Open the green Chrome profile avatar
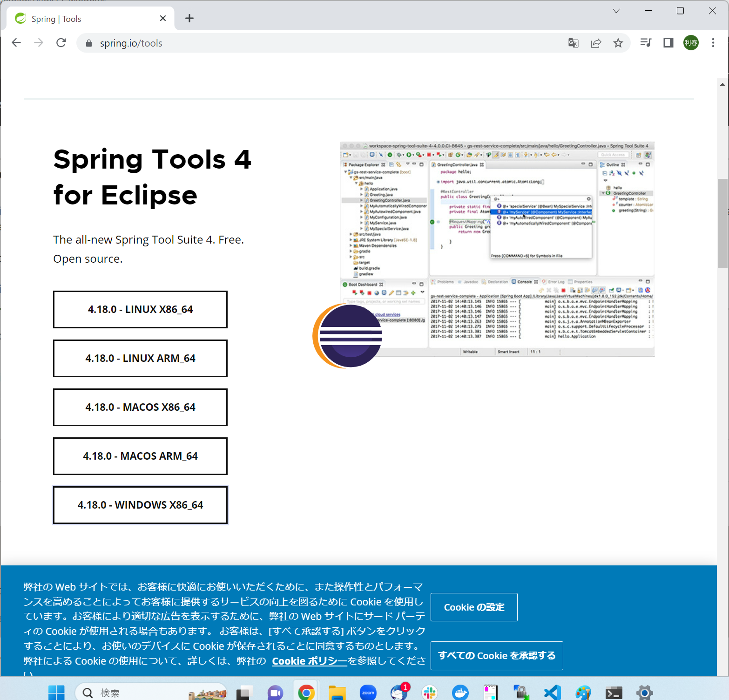 click(690, 43)
